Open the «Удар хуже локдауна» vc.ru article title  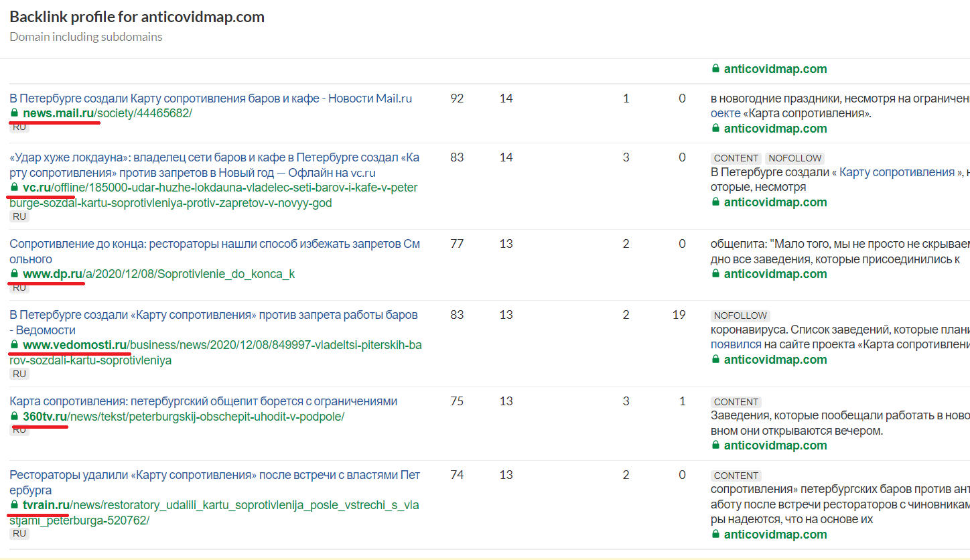[x=215, y=165]
